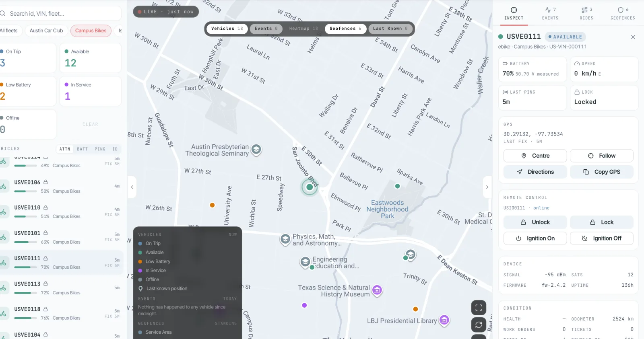Click the fullscreen map icon
Viewport: 644px width, 339px height.
click(479, 308)
